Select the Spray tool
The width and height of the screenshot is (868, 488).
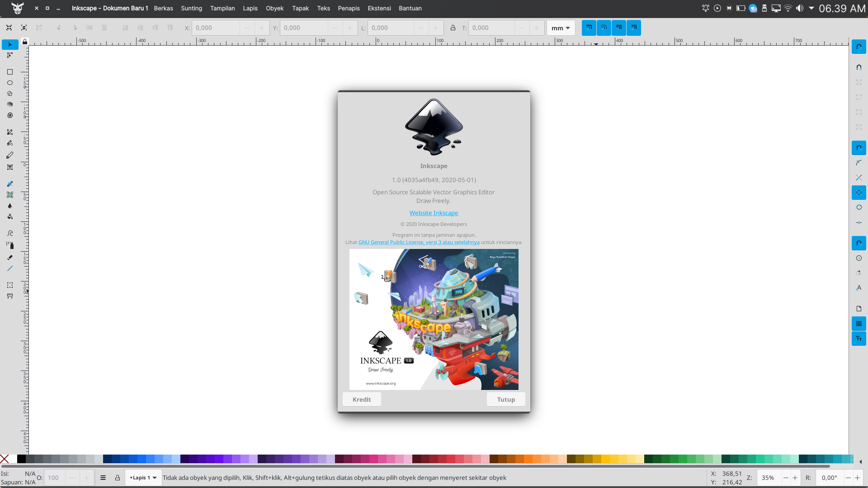tap(10, 245)
